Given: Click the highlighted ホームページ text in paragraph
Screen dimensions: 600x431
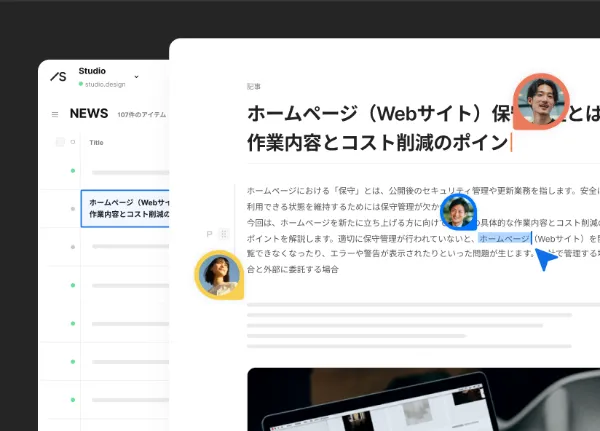Looking at the screenshot, I should click(504, 238).
